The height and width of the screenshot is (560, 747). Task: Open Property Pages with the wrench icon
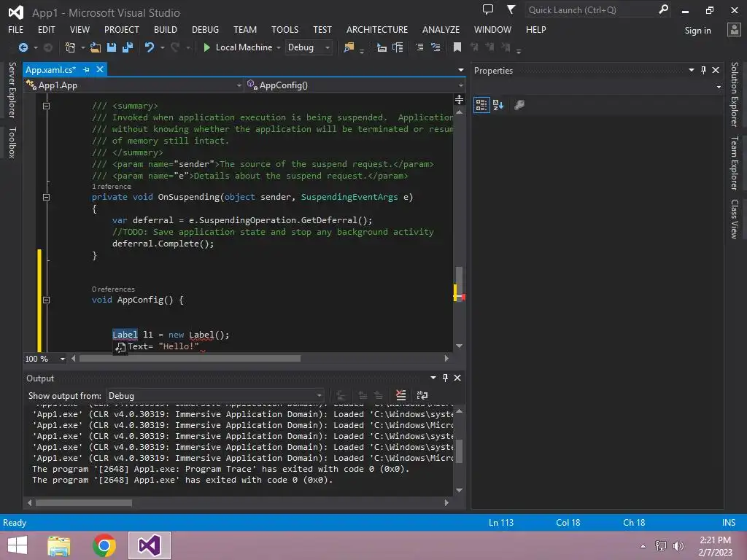click(519, 105)
